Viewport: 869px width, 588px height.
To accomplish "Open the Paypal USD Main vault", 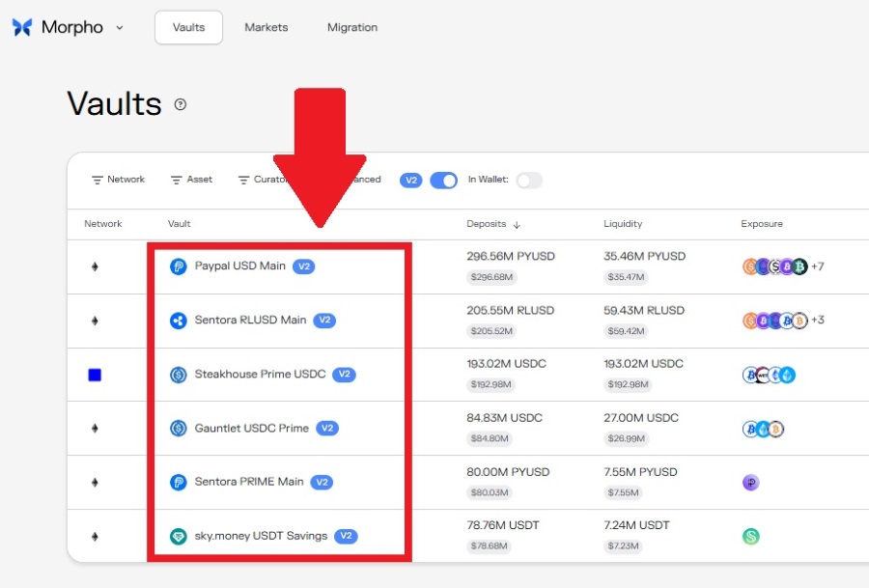I will click(240, 266).
